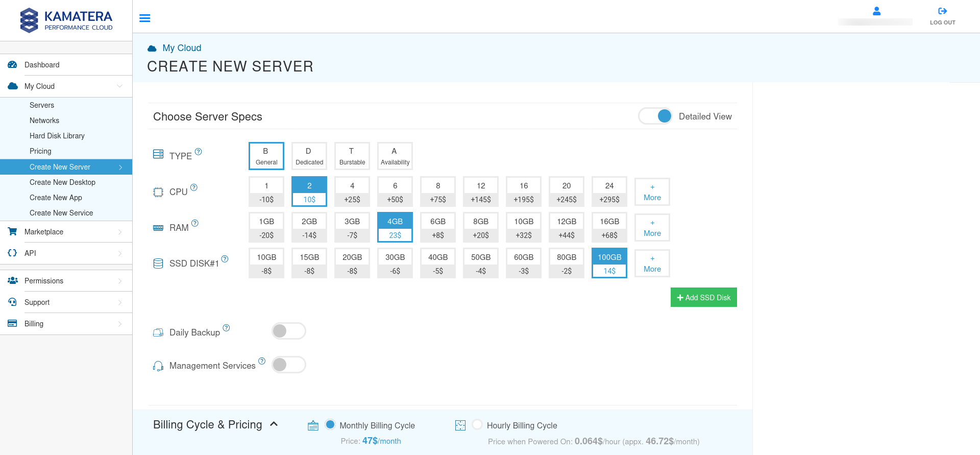This screenshot has width=980, height=455.
Task: Collapse the My Cloud sidebar section
Action: pyautogui.click(x=120, y=86)
